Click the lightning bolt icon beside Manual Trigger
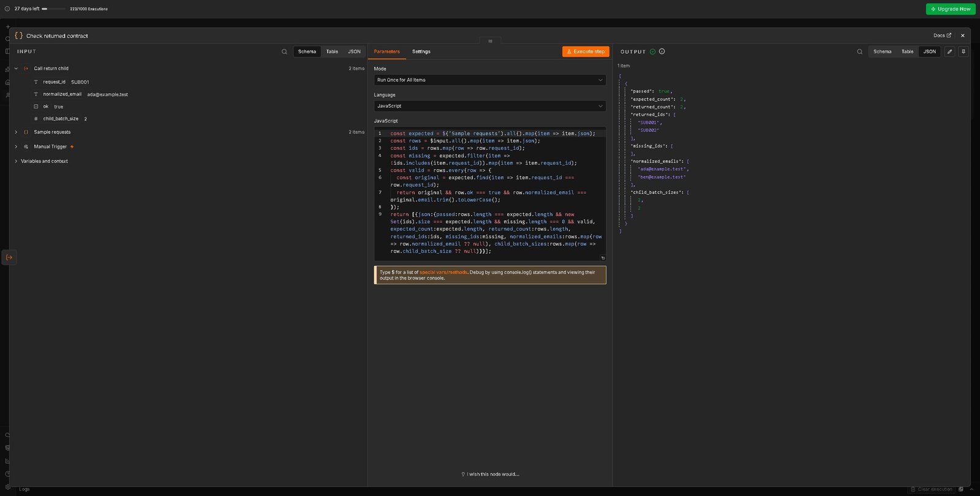The image size is (980, 496). click(x=72, y=147)
